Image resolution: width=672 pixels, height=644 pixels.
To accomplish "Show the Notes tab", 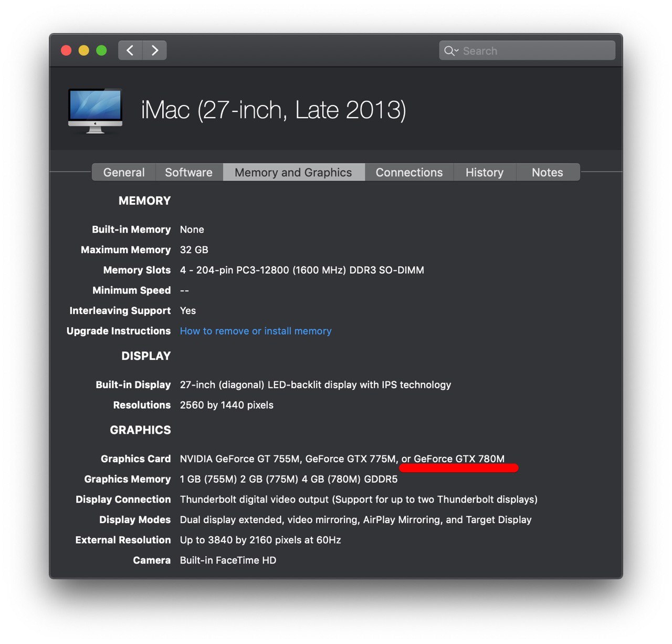I will tap(548, 172).
